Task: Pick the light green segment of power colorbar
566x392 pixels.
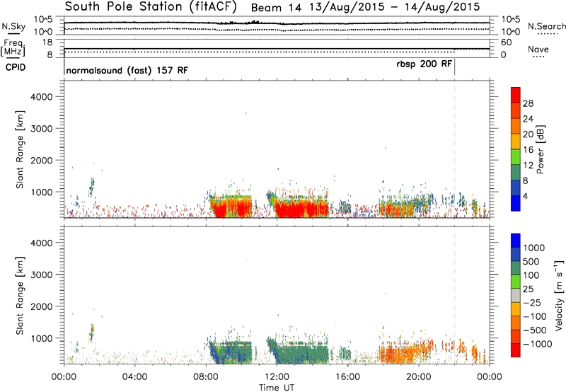Action: (x=516, y=157)
